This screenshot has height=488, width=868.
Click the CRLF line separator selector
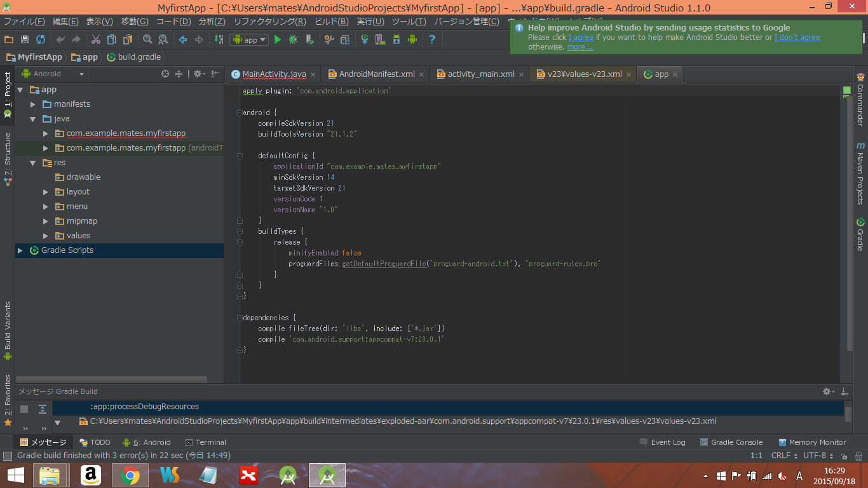tap(783, 456)
